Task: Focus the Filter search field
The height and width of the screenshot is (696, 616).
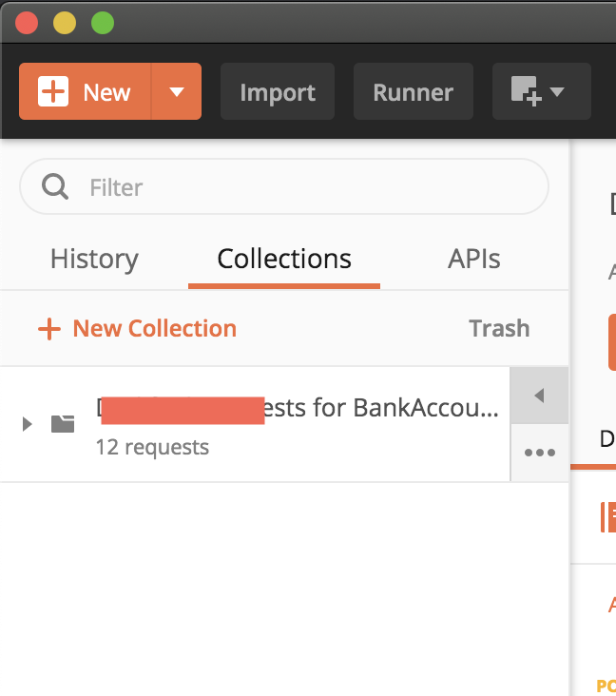Action: tap(284, 187)
